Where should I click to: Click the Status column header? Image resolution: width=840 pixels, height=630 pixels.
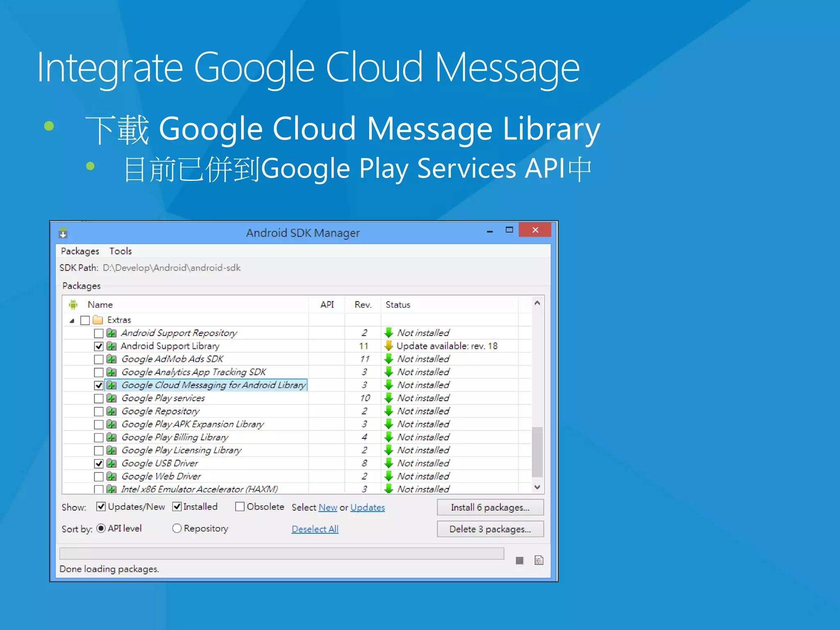pos(450,304)
